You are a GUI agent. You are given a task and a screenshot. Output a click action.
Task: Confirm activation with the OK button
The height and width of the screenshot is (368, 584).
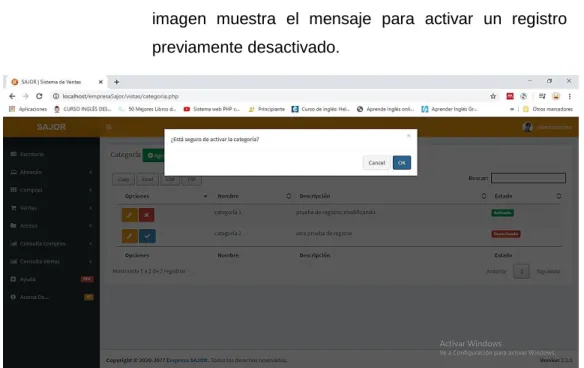click(x=402, y=163)
